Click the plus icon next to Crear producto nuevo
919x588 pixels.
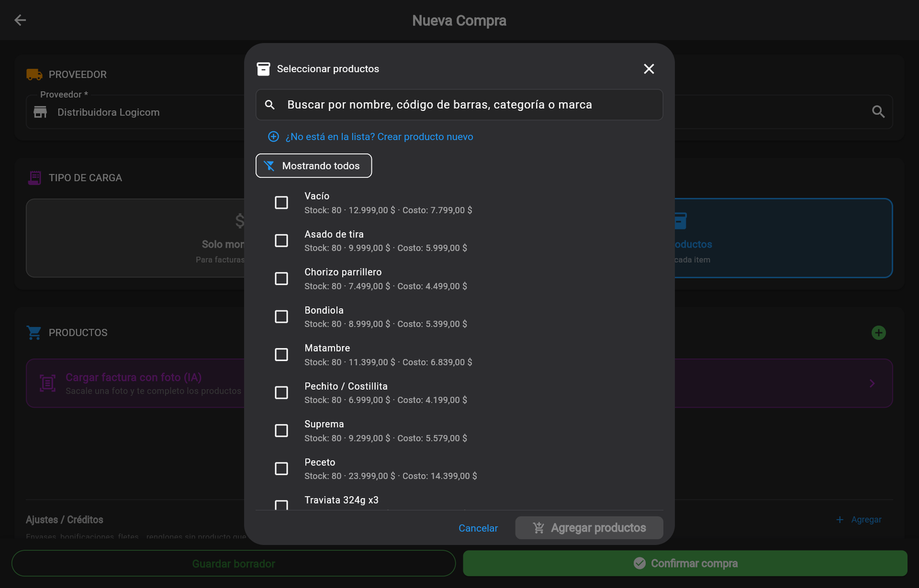[273, 136]
